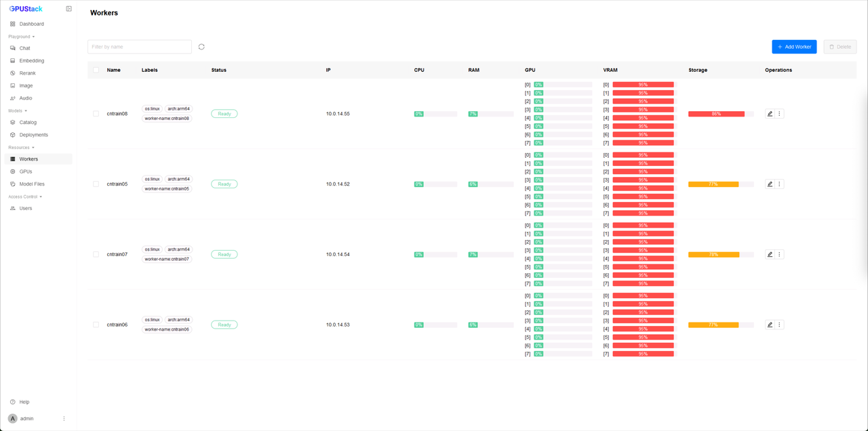The height and width of the screenshot is (431, 868).
Task: Click the refresh icon beside the filter
Action: (x=201, y=47)
